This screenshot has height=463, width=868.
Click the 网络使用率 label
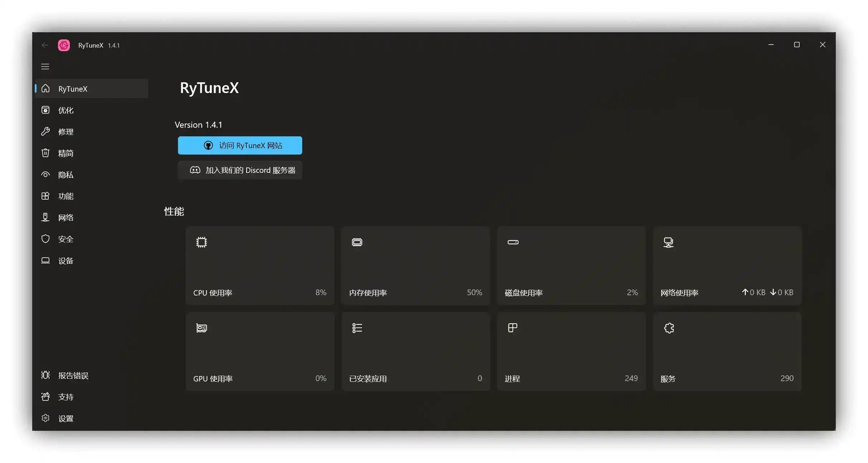679,293
